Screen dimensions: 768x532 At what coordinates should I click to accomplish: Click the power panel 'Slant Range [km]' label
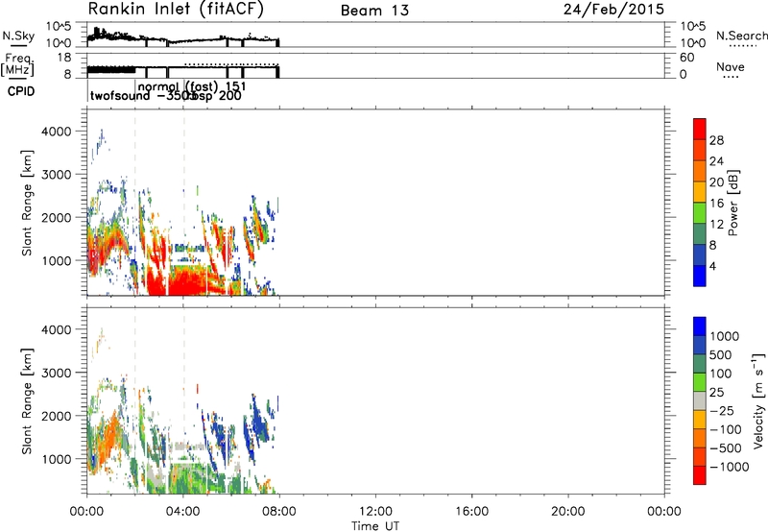(x=27, y=203)
